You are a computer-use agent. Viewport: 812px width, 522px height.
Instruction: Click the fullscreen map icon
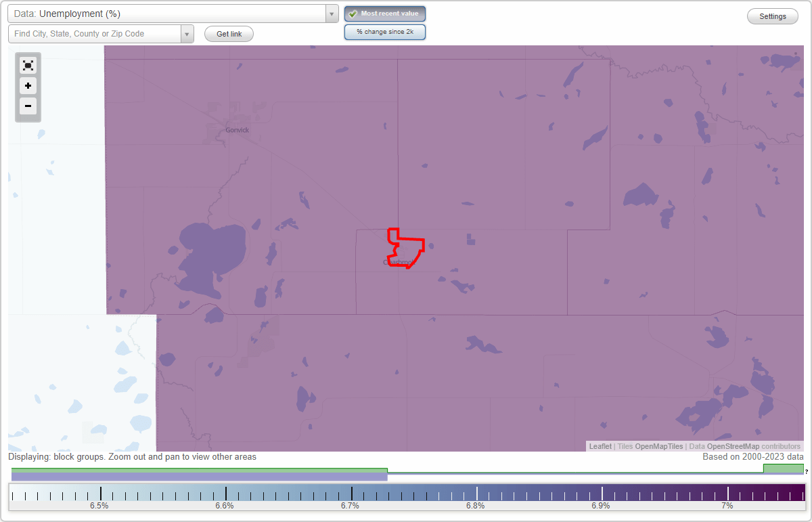pos(28,66)
